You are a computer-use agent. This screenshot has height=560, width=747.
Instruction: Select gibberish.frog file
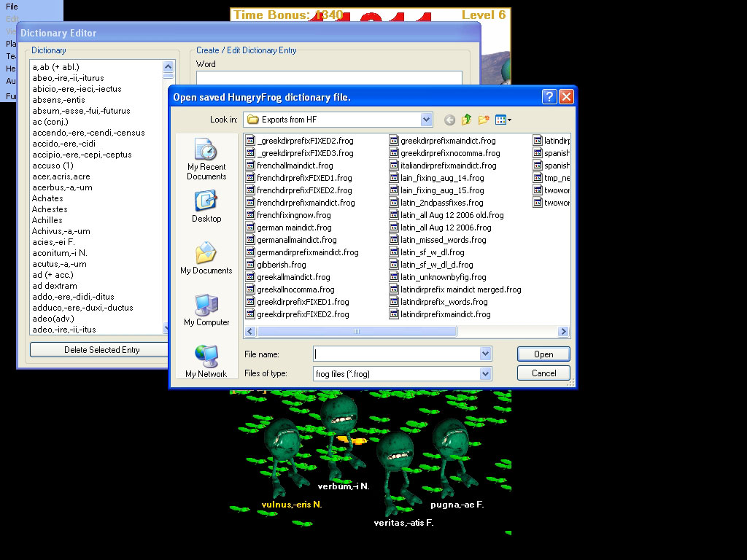[281, 265]
